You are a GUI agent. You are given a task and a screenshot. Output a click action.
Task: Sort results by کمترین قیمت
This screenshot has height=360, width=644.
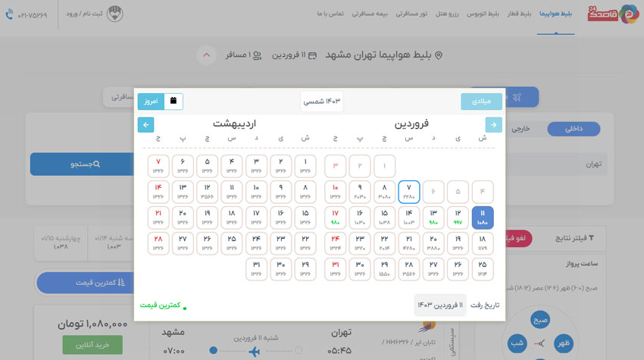click(x=86, y=283)
